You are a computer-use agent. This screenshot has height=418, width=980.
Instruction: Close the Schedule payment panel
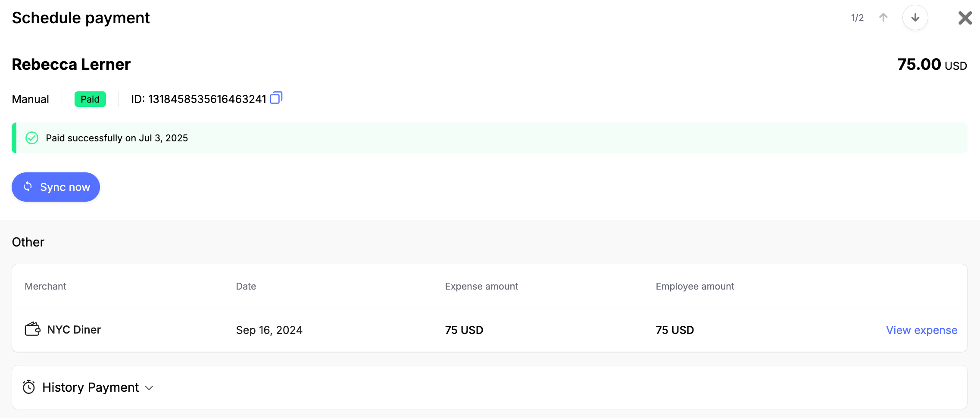[x=965, y=18]
